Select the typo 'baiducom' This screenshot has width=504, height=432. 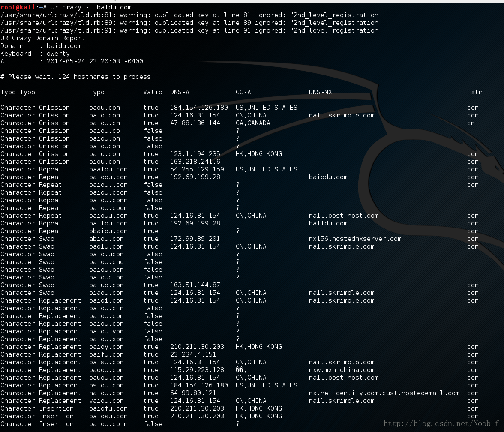(x=105, y=146)
